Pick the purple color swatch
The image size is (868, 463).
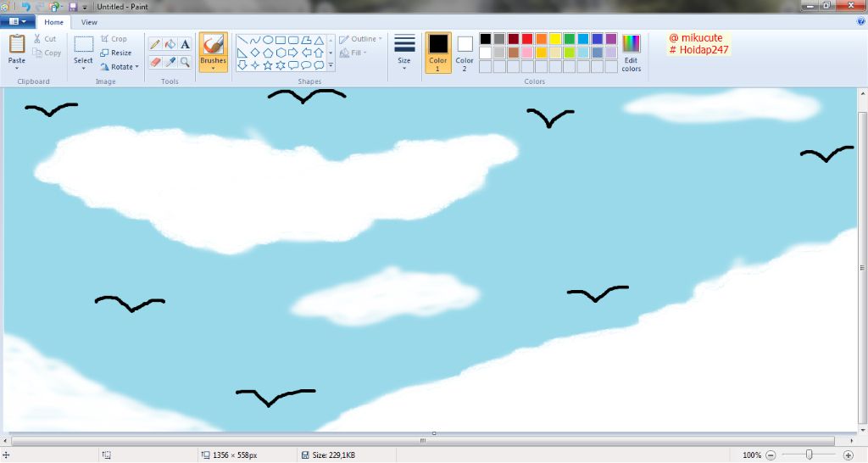pos(611,39)
